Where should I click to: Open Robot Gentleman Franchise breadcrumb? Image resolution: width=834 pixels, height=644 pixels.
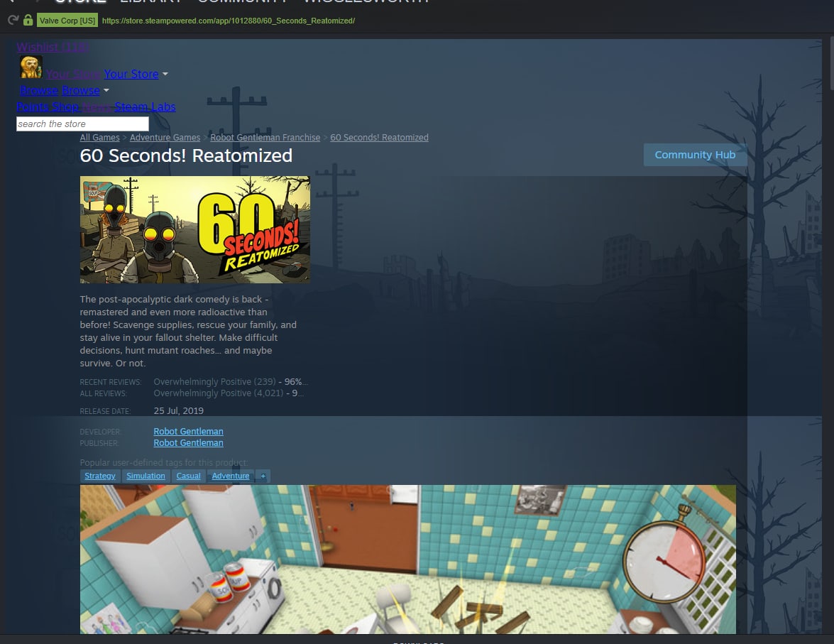(265, 137)
